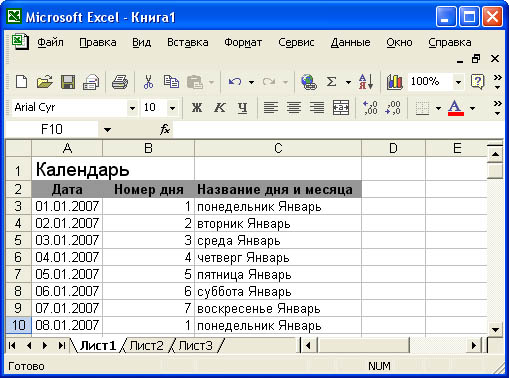Open an existing file with the folder icon
The height and width of the screenshot is (378, 509).
coord(44,82)
